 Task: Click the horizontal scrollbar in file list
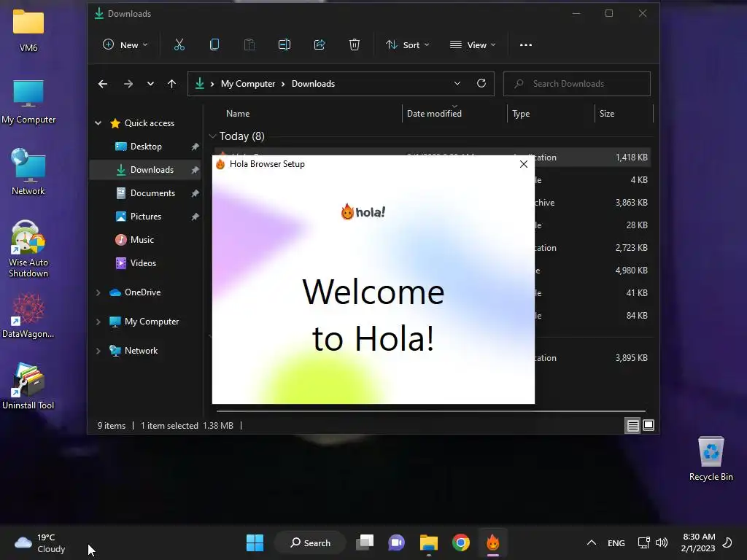tap(430, 411)
